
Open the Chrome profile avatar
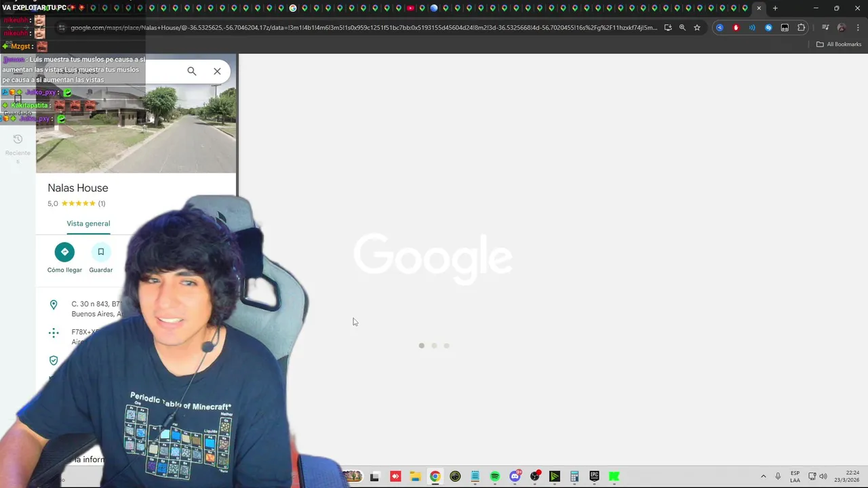point(842,28)
